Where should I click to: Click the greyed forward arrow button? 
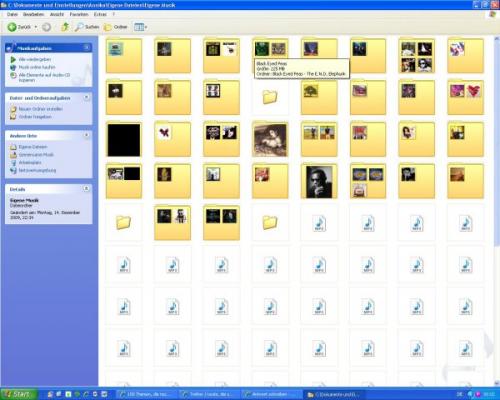(46, 27)
